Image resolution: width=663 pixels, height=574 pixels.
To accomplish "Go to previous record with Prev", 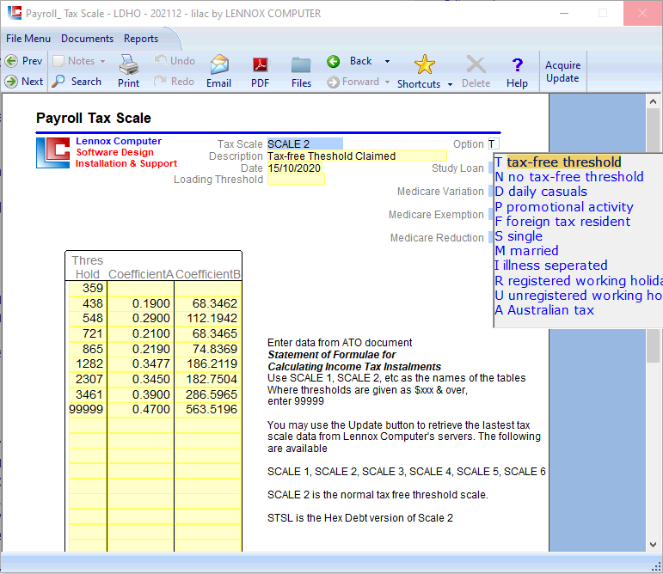I will click(x=24, y=61).
